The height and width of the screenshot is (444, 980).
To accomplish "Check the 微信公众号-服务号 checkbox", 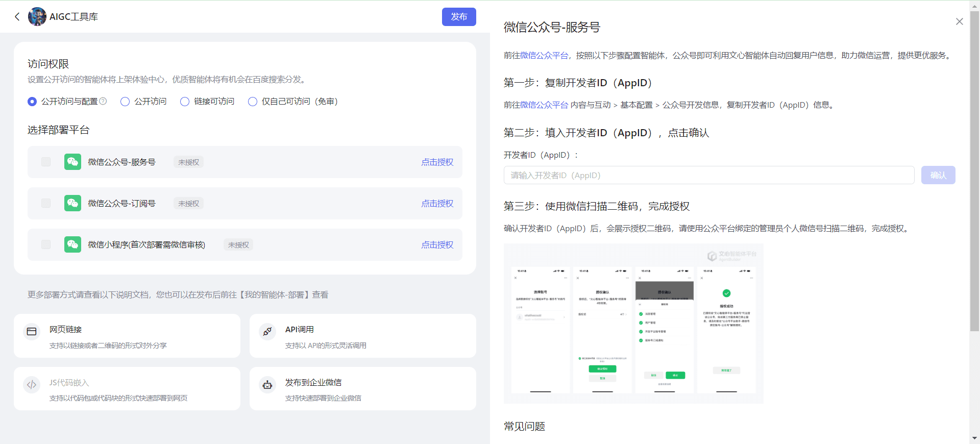I will 46,162.
